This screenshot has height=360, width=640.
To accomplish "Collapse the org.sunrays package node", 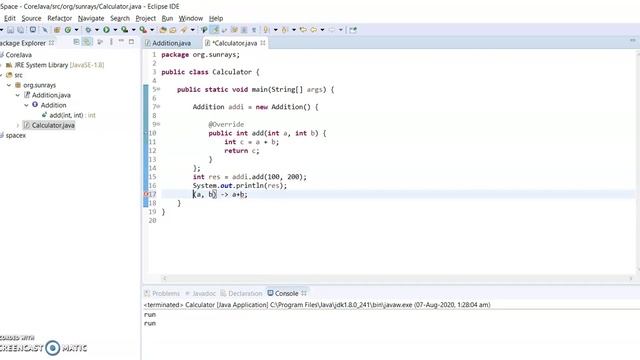I will tap(9, 85).
